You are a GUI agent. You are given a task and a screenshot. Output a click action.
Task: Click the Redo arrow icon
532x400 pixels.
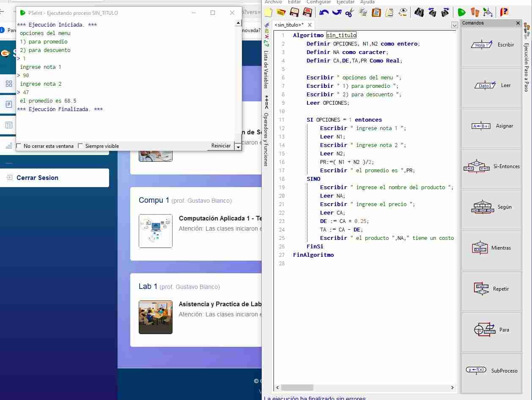point(337,12)
